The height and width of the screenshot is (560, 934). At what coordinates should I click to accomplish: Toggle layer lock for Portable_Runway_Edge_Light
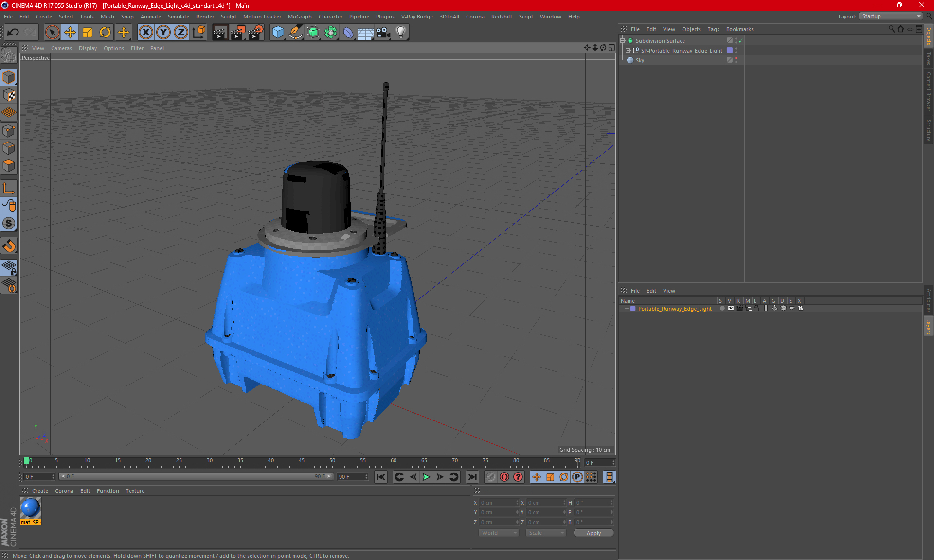(756, 309)
